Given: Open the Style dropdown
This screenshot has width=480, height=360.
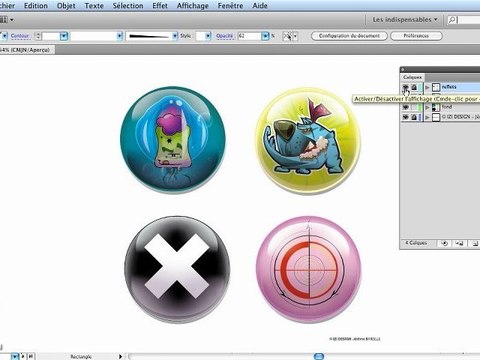Looking at the screenshot, I should click(208, 36).
